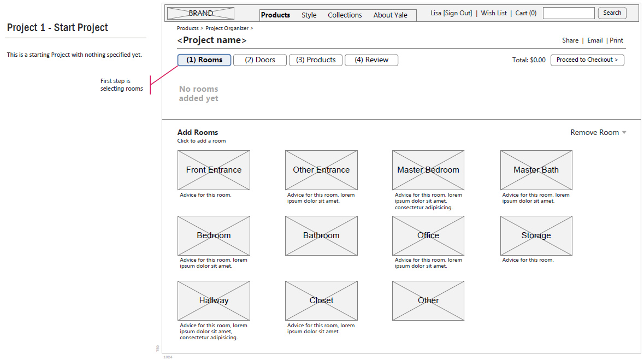Image resolution: width=644 pixels, height=360 pixels.
Task: Choose the Master Bath room tile
Action: [x=536, y=170]
